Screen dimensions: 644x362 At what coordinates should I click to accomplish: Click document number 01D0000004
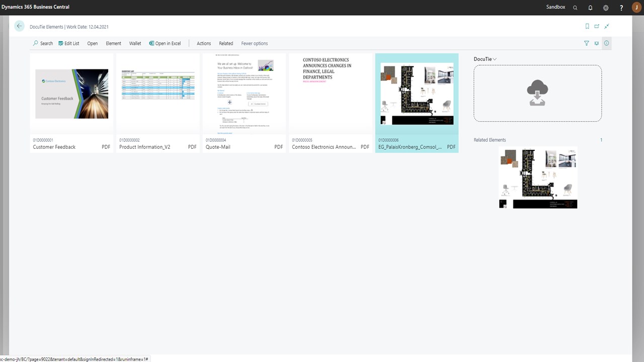(x=216, y=140)
